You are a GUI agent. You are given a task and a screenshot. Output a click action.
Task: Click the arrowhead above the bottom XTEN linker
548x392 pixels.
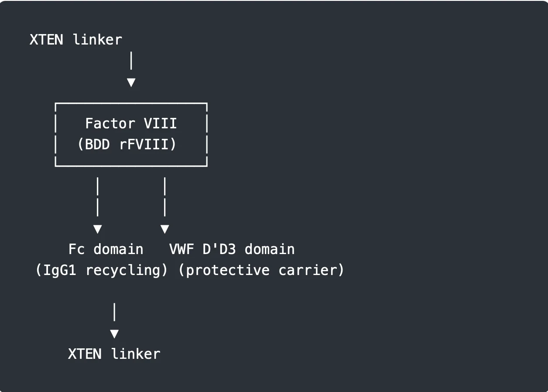(114, 334)
